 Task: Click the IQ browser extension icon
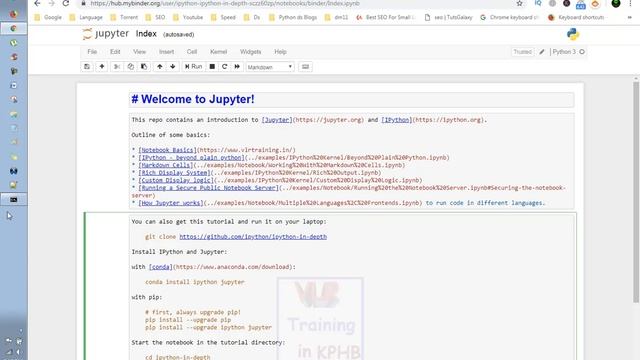[538, 3]
